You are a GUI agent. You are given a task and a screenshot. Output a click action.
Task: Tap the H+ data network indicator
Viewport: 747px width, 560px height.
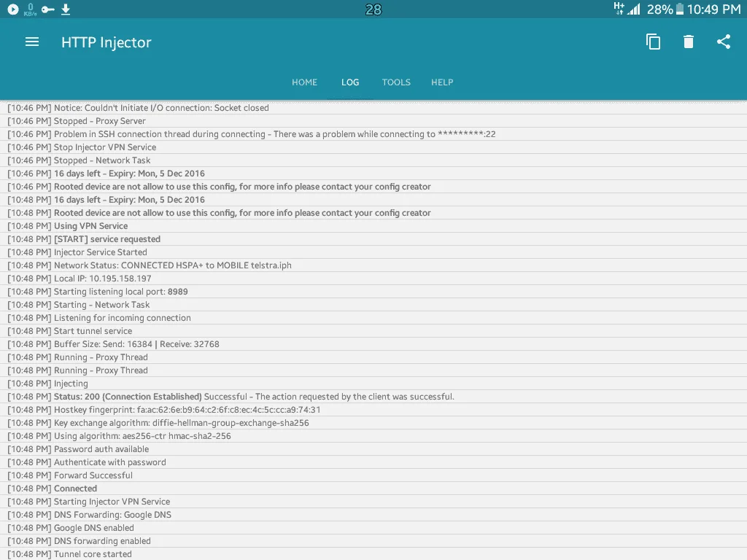[619, 9]
